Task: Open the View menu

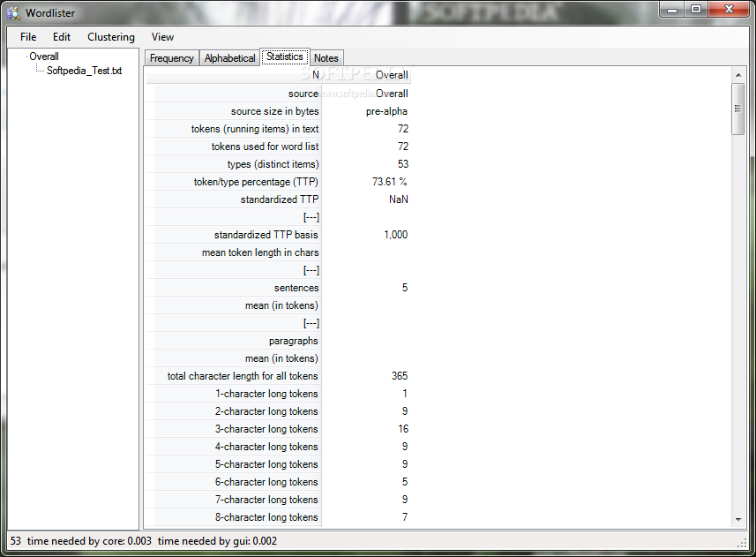Action: coord(162,37)
